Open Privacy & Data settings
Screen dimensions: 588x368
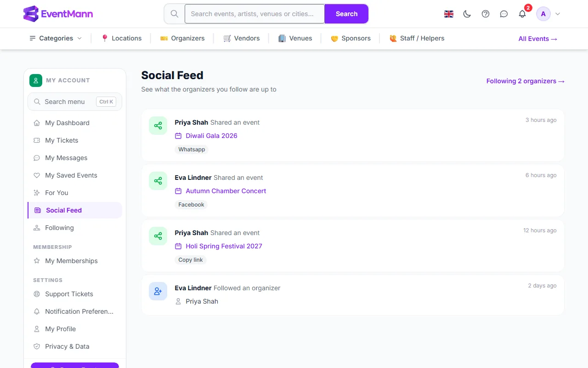[75, 346]
